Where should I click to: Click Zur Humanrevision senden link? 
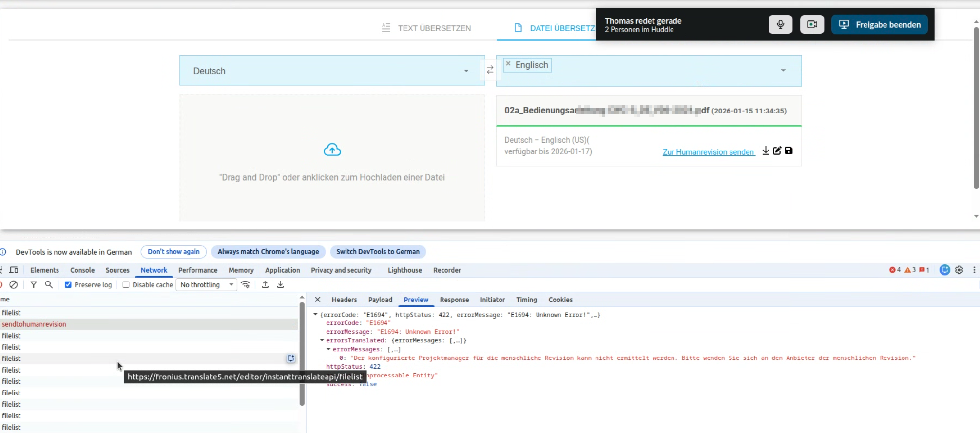coord(708,152)
